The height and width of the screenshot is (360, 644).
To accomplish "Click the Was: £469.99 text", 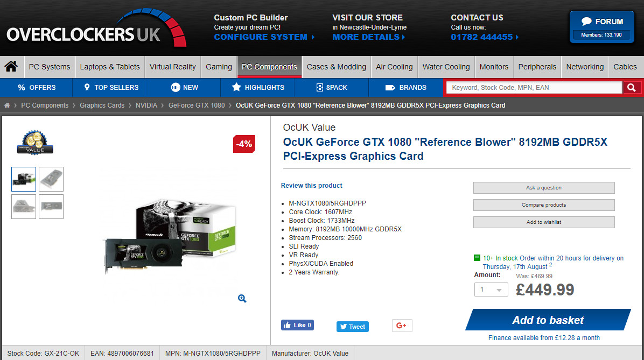I will point(534,276).
